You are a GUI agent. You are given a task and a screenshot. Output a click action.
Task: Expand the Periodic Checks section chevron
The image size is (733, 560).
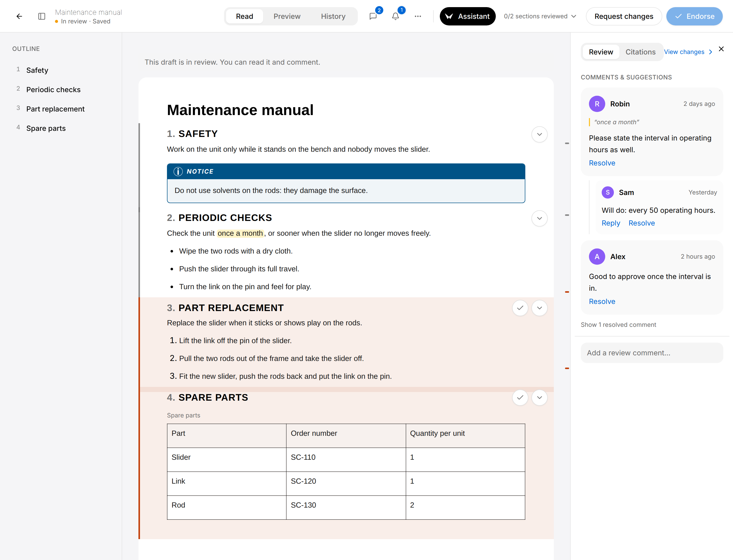click(x=539, y=218)
